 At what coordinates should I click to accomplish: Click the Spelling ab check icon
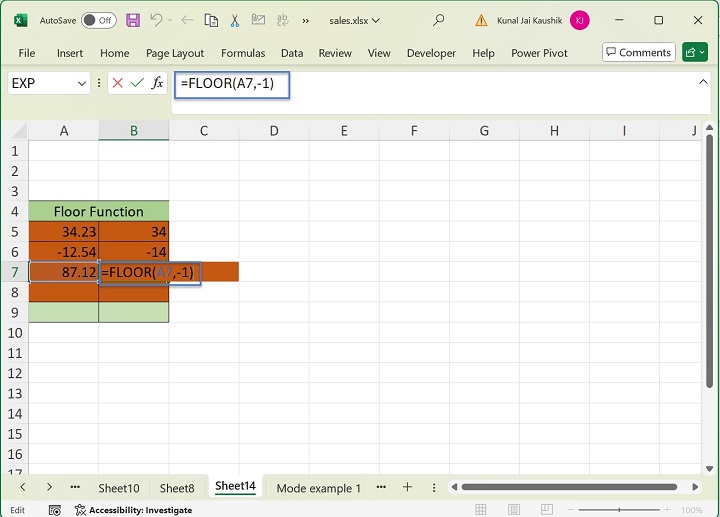(282, 20)
